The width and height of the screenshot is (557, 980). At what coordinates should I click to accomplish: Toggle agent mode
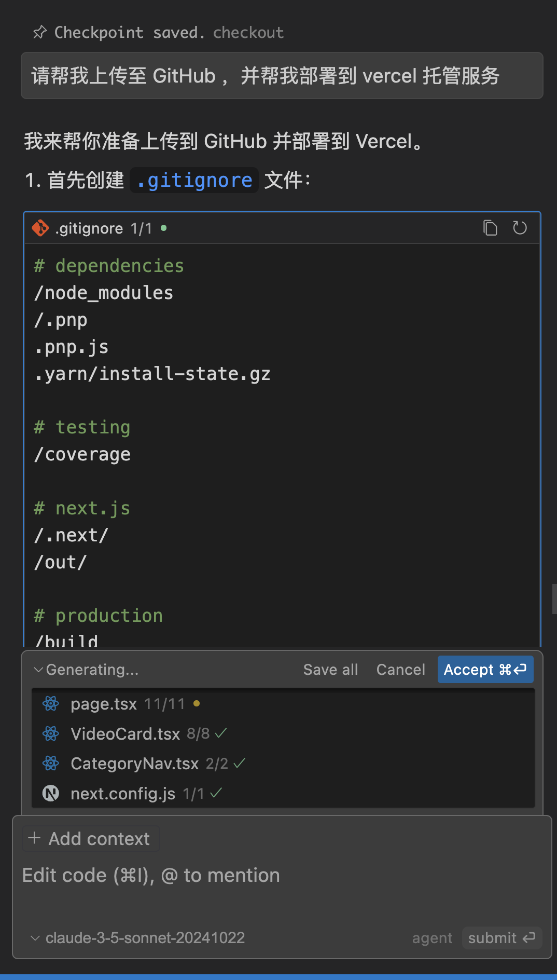click(432, 938)
